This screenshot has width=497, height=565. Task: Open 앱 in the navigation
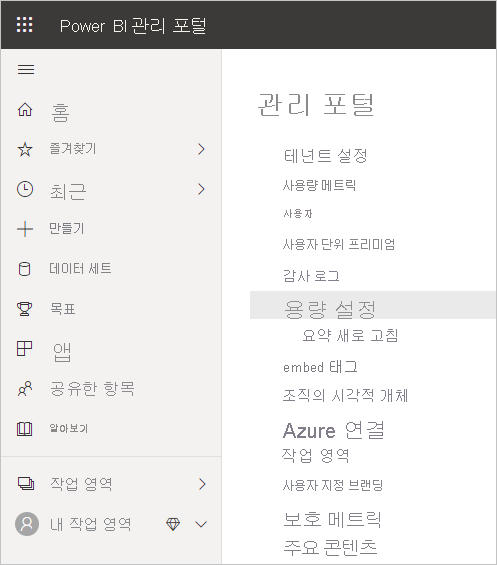click(62, 352)
